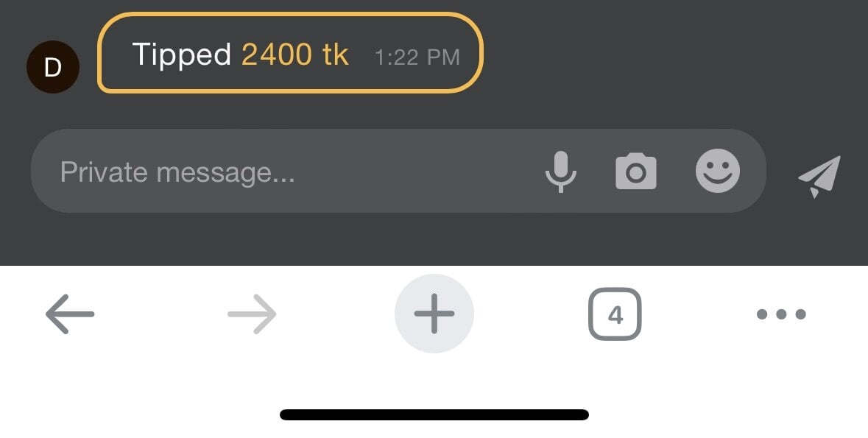Show the 4 open tabs switcher
The image size is (868, 438).
click(615, 314)
